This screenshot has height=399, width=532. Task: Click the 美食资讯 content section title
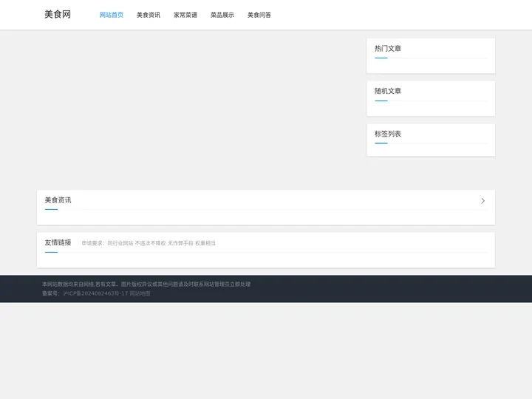(58, 200)
